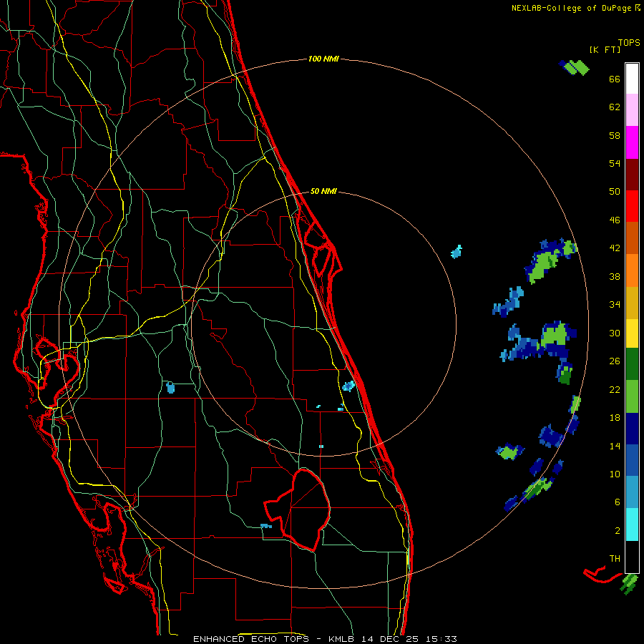Click the legend value 54
The height and width of the screenshot is (644, 644).
pyautogui.click(x=615, y=163)
